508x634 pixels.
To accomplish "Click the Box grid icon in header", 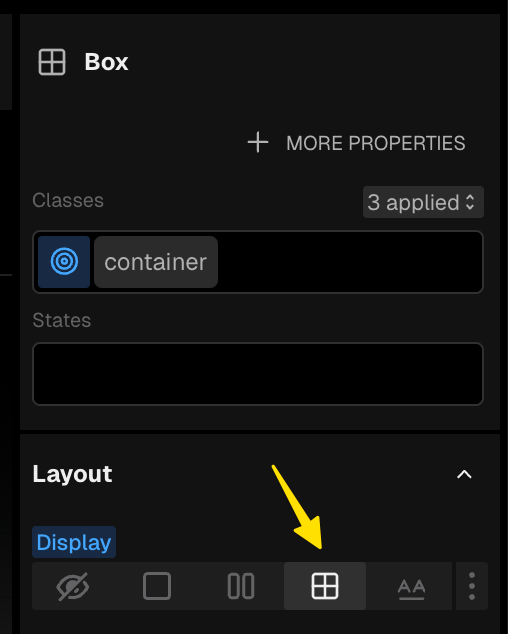I will pyautogui.click(x=52, y=62).
